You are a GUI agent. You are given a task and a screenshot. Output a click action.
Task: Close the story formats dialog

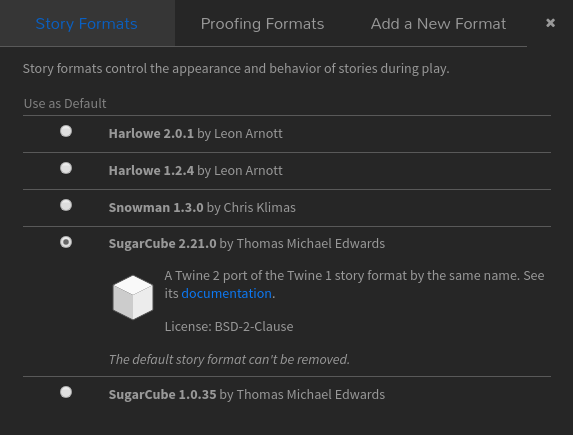[550, 23]
